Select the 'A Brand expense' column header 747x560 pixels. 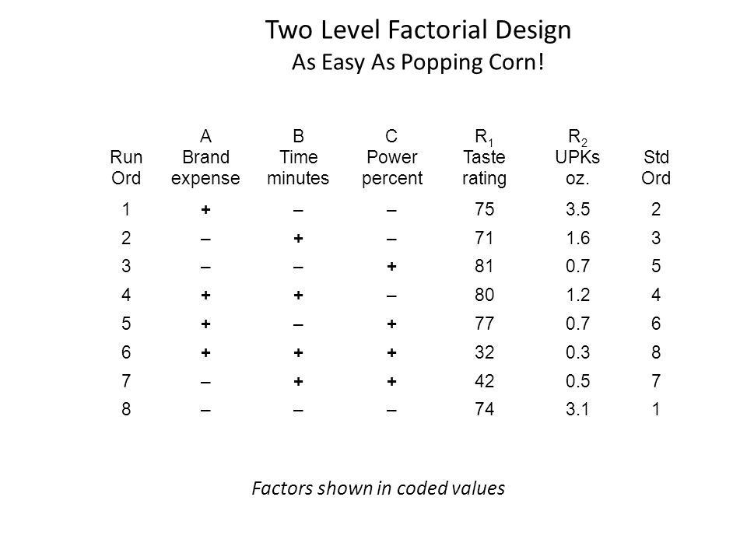coord(205,158)
